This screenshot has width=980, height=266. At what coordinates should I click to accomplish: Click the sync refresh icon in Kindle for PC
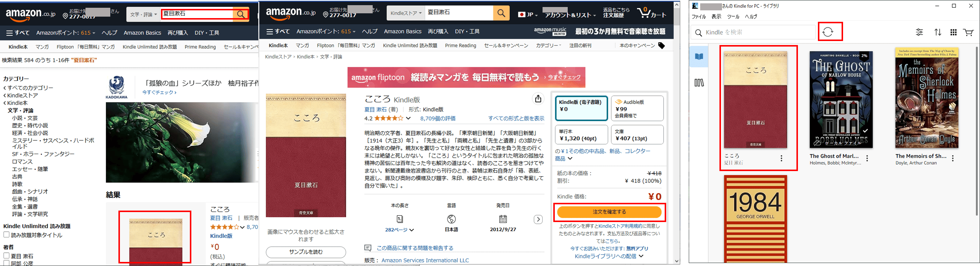pyautogui.click(x=828, y=32)
